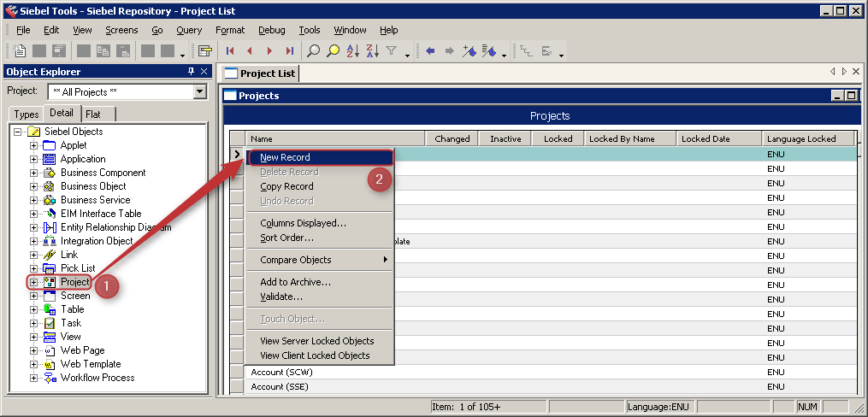
Task: Open the Project filter dropdown
Action: [x=200, y=91]
